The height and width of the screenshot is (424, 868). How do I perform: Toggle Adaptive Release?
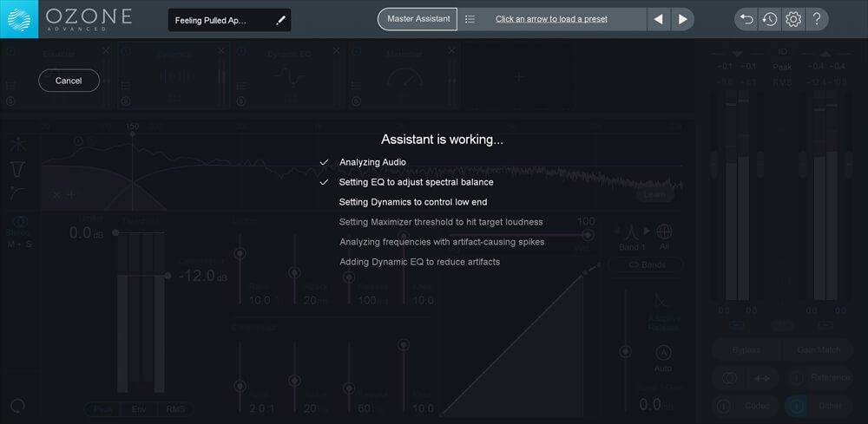[662, 312]
